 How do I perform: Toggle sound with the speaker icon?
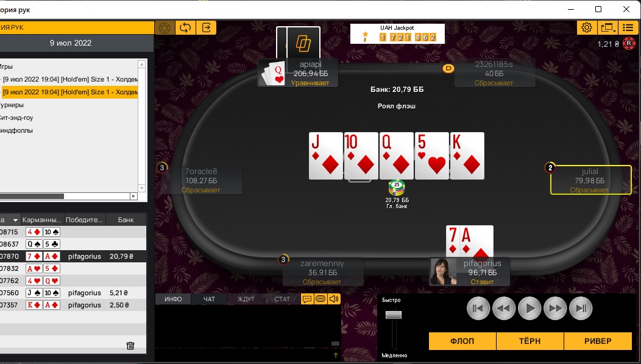coord(334,299)
